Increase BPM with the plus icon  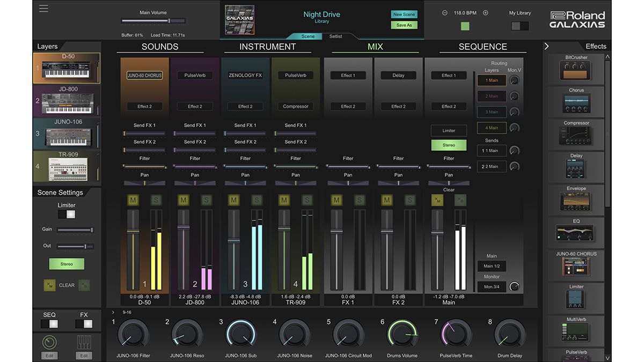(485, 13)
